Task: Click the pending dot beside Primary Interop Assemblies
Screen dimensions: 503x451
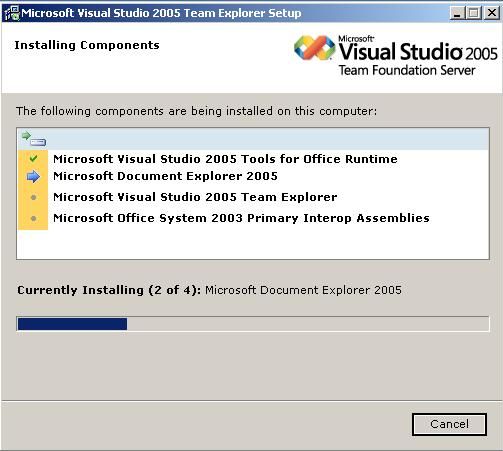Action: click(33, 218)
